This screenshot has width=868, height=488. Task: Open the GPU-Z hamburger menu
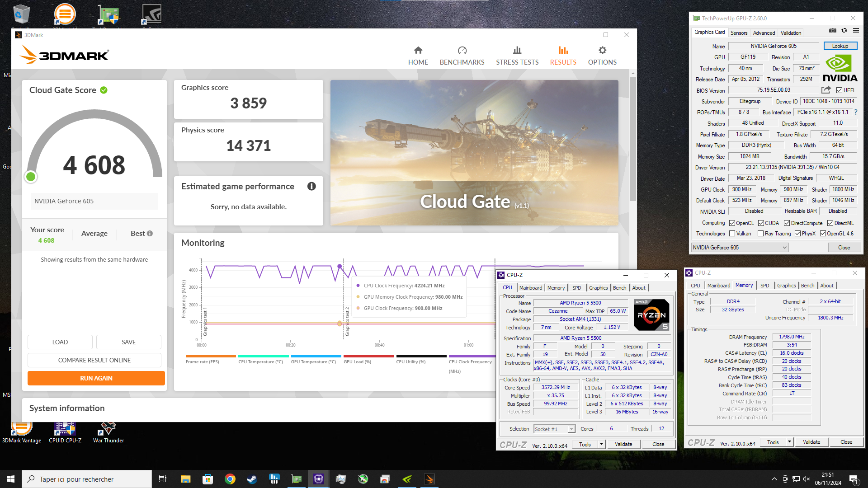click(856, 31)
